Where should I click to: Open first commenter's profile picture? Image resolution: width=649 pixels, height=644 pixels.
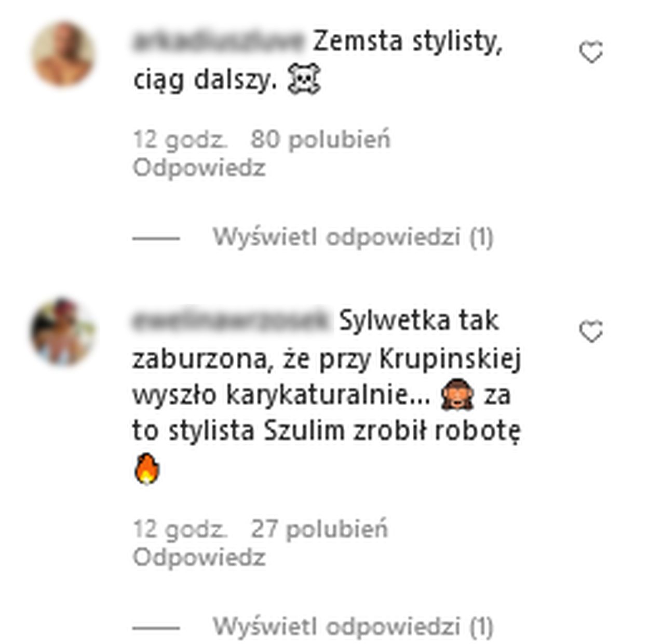click(63, 53)
